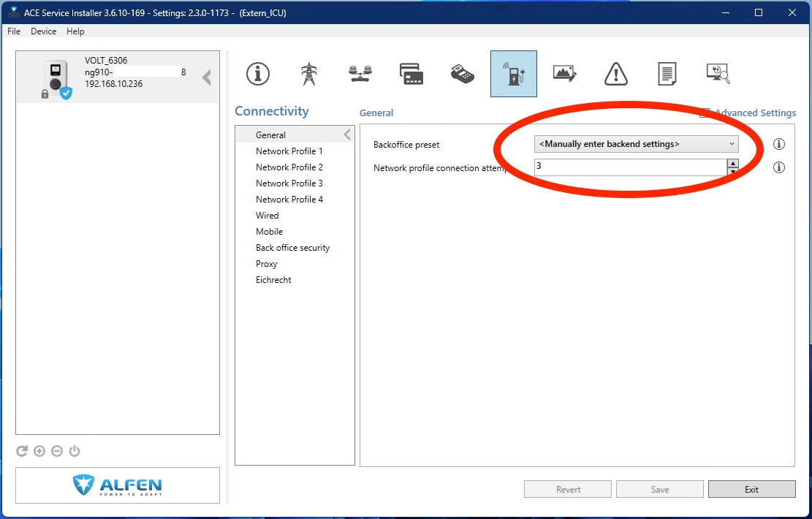Screen dimensions: 812x519
Task: Select Network Profile 1 in Connectivity list
Action: pos(289,151)
